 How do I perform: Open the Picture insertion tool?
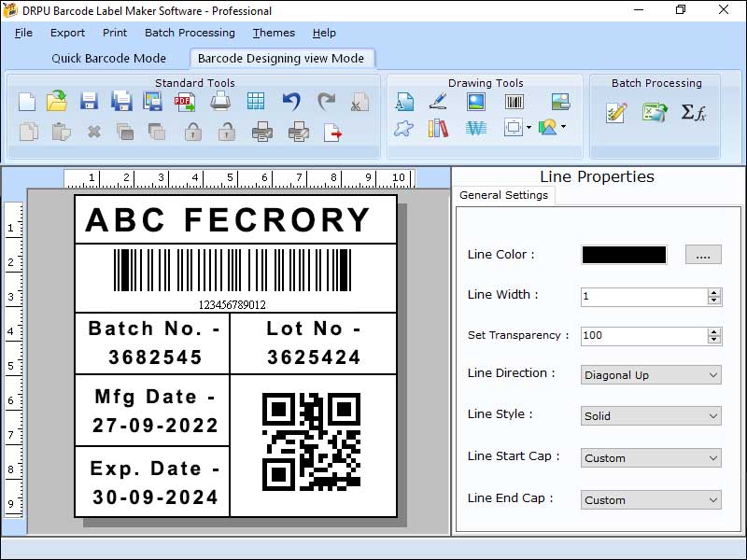point(477,101)
